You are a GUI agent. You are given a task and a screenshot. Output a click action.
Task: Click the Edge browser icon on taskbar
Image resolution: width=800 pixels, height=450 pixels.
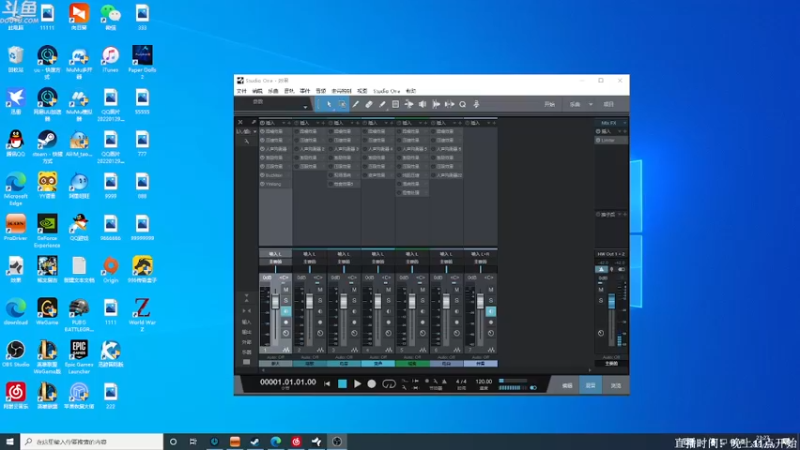276,442
